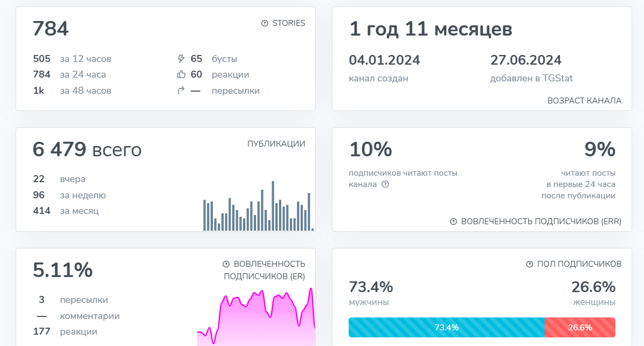Open help icon after 'читают посты канала'
The width and height of the screenshot is (644, 346).
coord(385,184)
